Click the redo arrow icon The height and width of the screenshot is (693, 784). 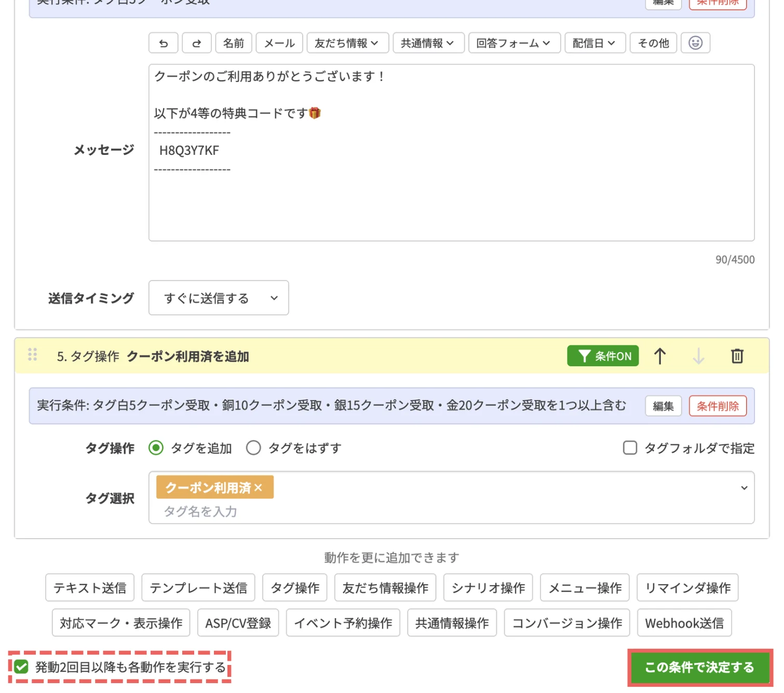197,43
